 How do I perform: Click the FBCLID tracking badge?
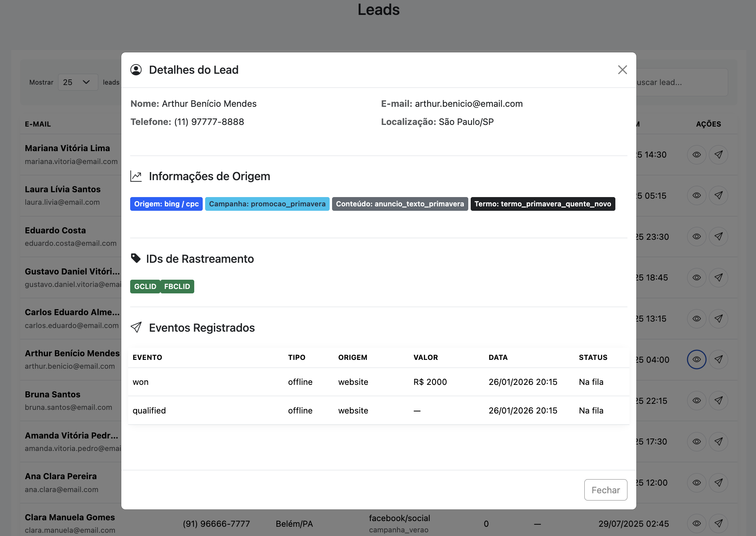pos(177,287)
